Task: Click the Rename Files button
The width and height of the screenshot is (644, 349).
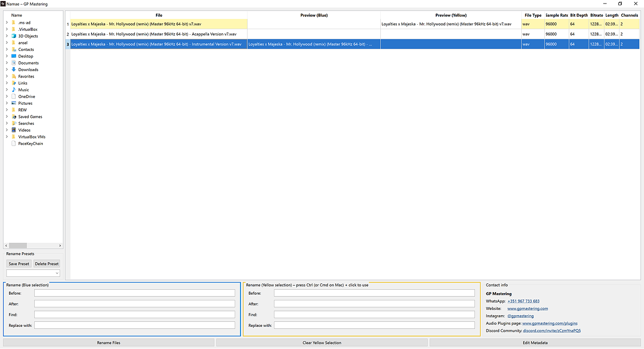Action: [109, 342]
